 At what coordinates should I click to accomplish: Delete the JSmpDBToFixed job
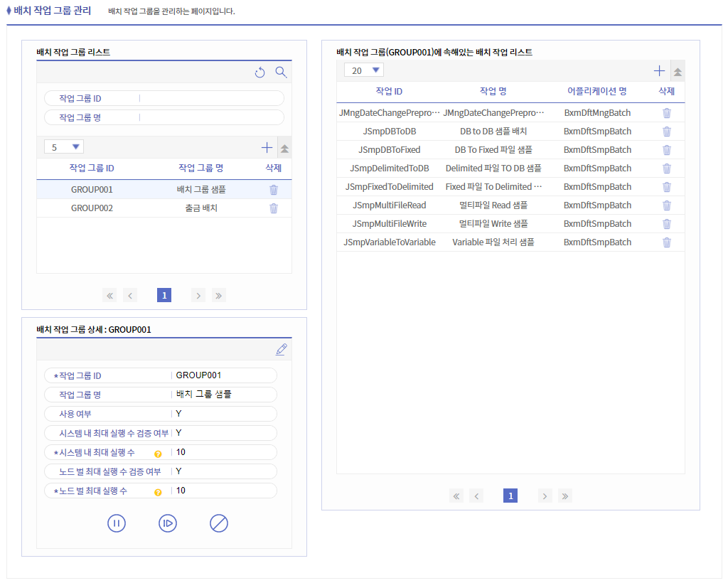(x=667, y=150)
